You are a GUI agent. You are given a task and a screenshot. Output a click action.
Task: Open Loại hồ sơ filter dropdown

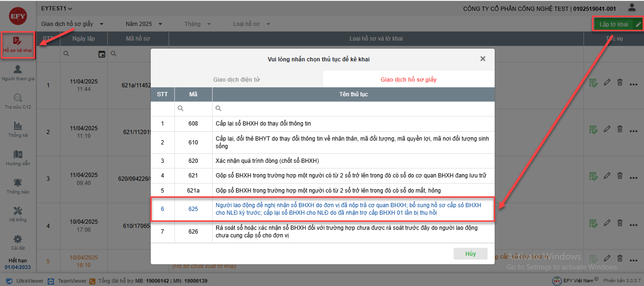click(252, 24)
